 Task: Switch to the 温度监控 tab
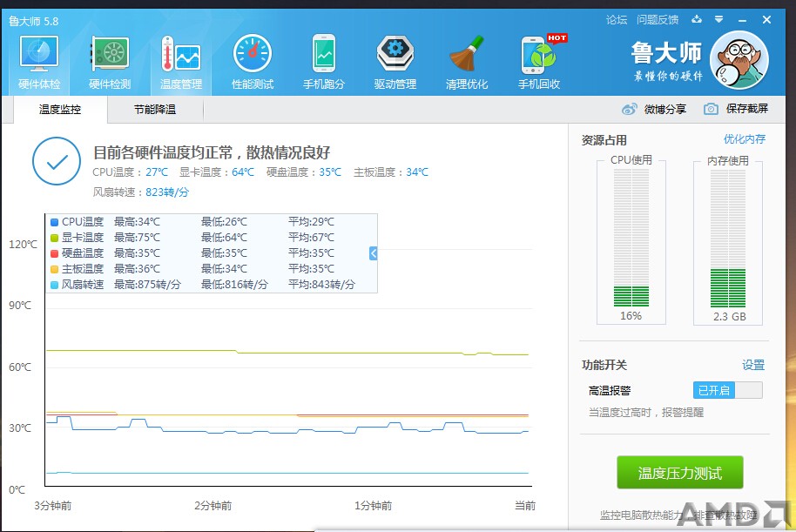pyautogui.click(x=60, y=109)
